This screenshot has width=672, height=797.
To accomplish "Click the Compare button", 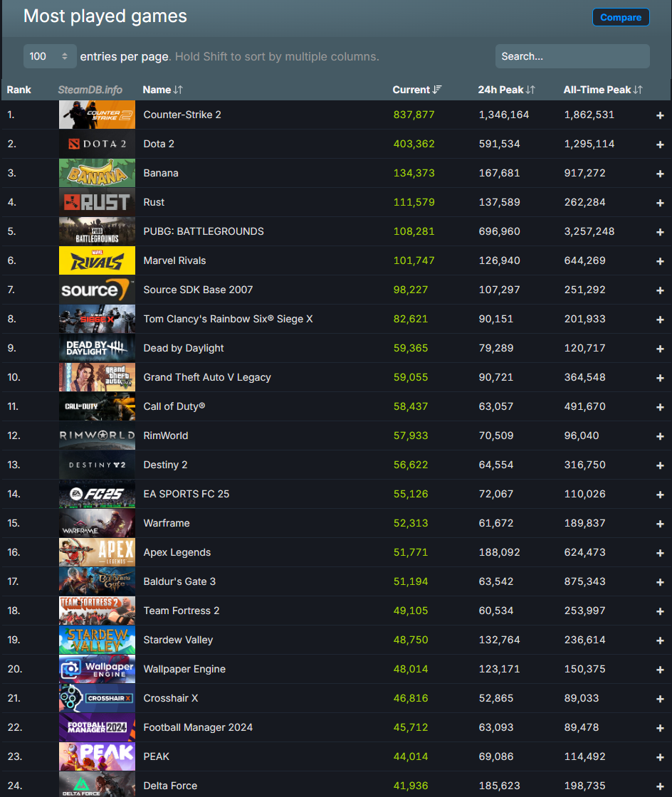I will (x=621, y=17).
